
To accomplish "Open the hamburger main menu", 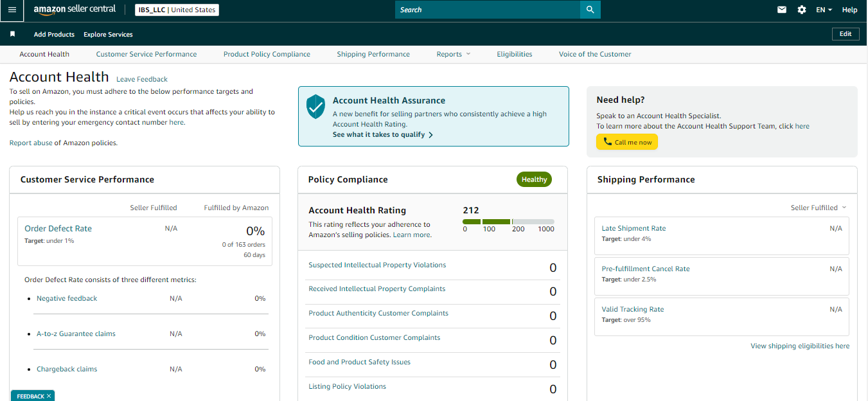I will click(x=12, y=10).
